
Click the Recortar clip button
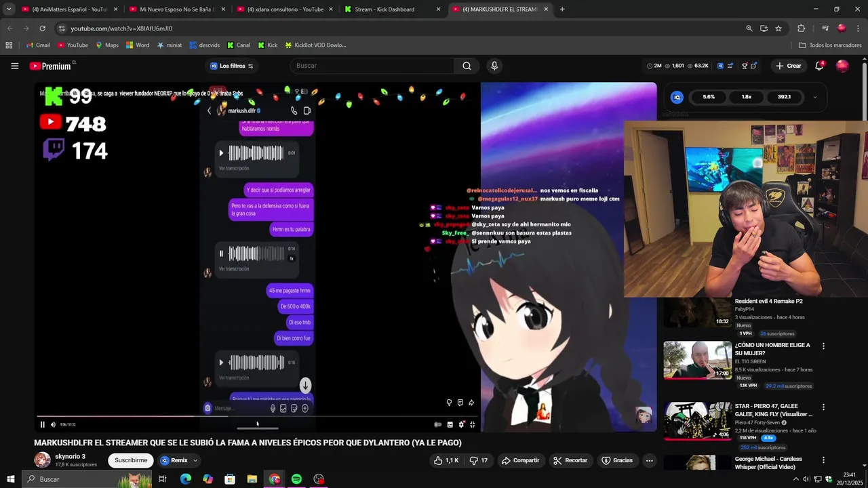(570, 460)
